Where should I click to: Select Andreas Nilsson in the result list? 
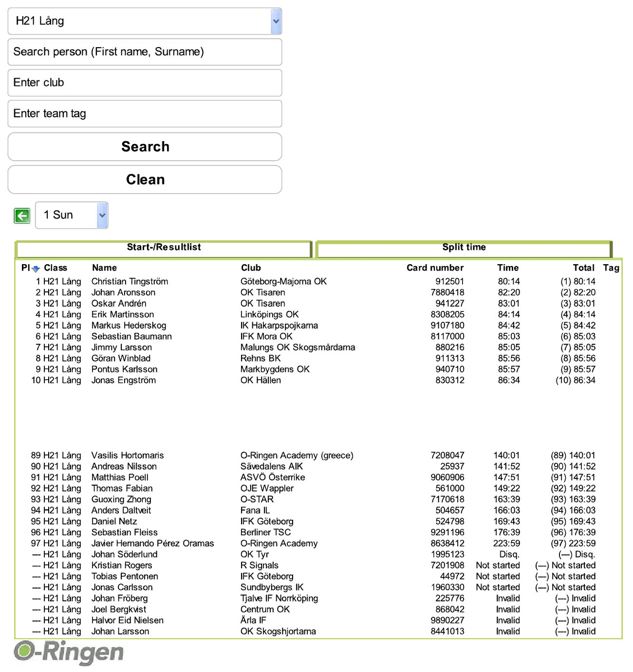[x=124, y=466]
